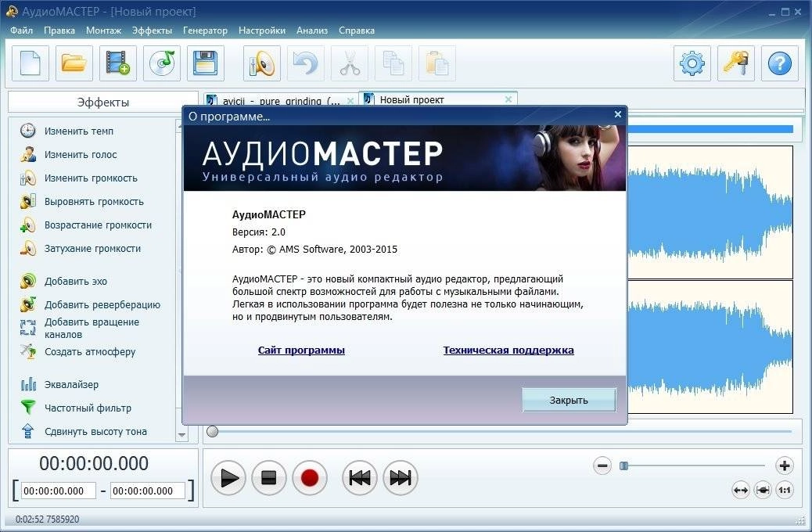Zoom out with minus button
This screenshot has height=532, width=812.
[602, 465]
